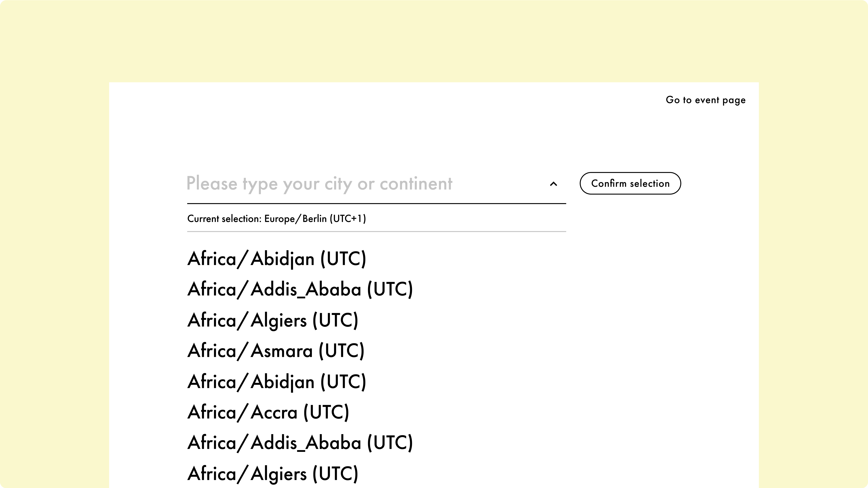The height and width of the screenshot is (488, 868).
Task: Choose the first Africa/Addis_Ababa (UTC) entry
Action: coord(300,289)
